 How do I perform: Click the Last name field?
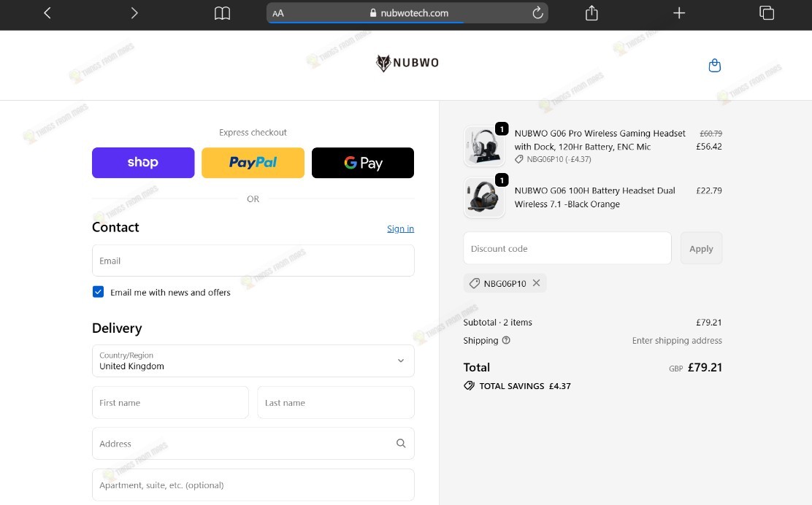(336, 403)
